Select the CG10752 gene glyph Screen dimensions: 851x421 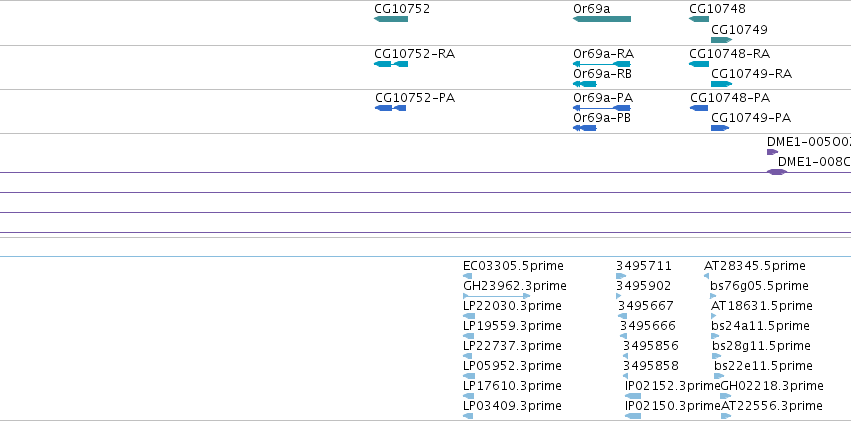coord(391,19)
